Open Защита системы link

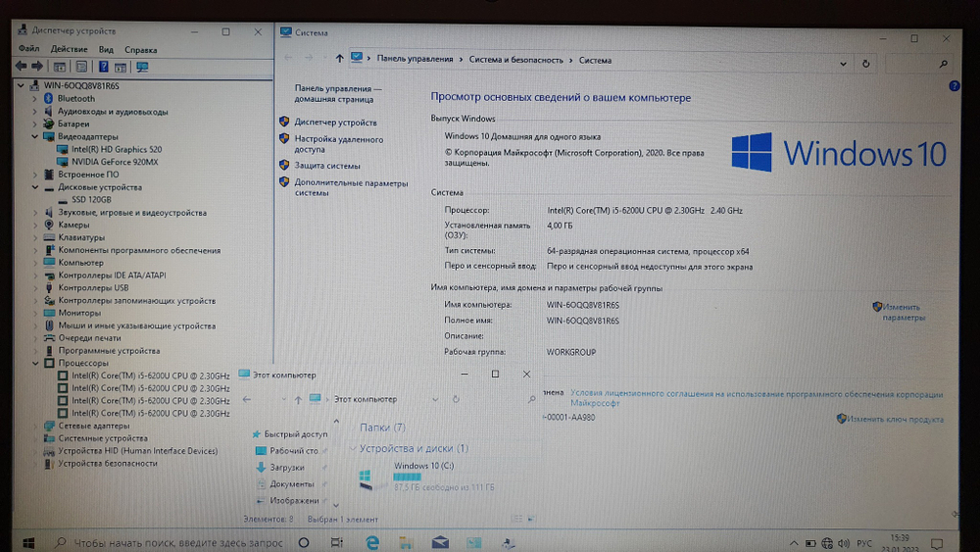click(x=327, y=166)
